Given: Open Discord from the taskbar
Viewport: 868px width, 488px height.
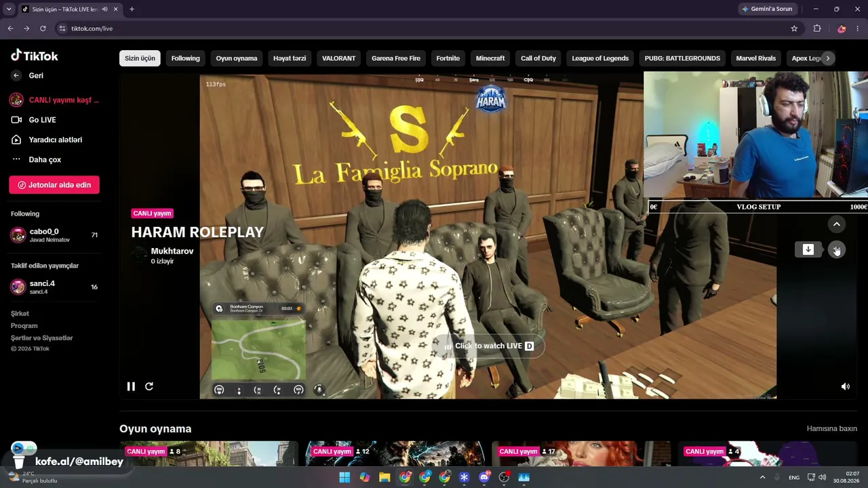Looking at the screenshot, I should click(484, 478).
